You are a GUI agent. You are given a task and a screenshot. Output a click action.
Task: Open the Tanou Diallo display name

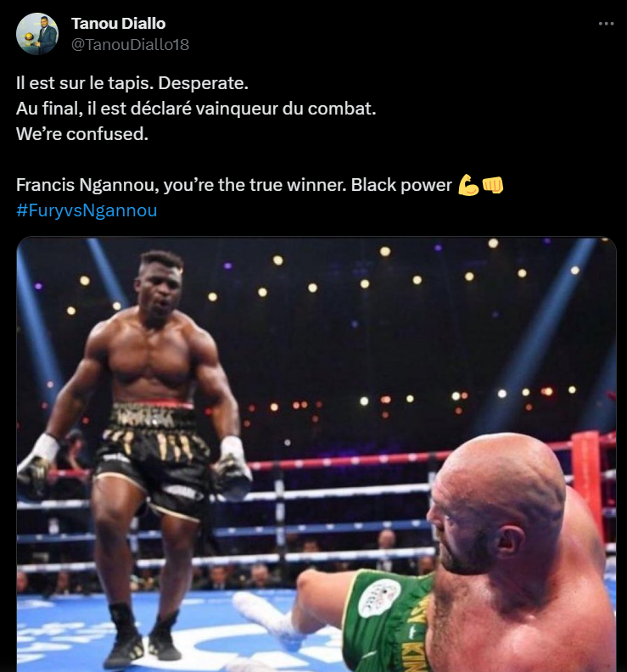pos(118,24)
